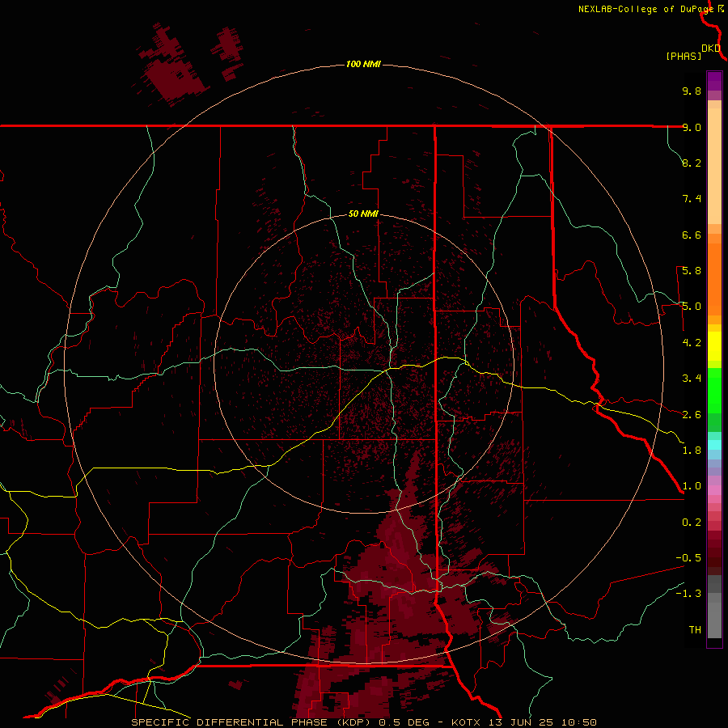Click the 5.8 scale value
The width and height of the screenshot is (728, 728).
pos(692,271)
